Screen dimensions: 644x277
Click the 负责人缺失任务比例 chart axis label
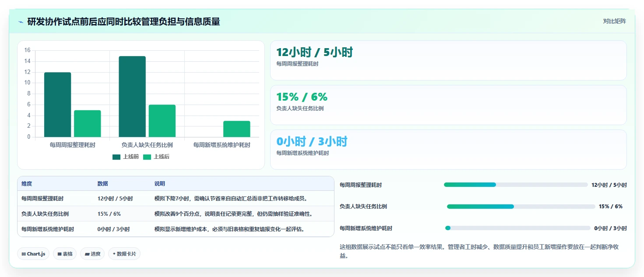[x=147, y=145]
